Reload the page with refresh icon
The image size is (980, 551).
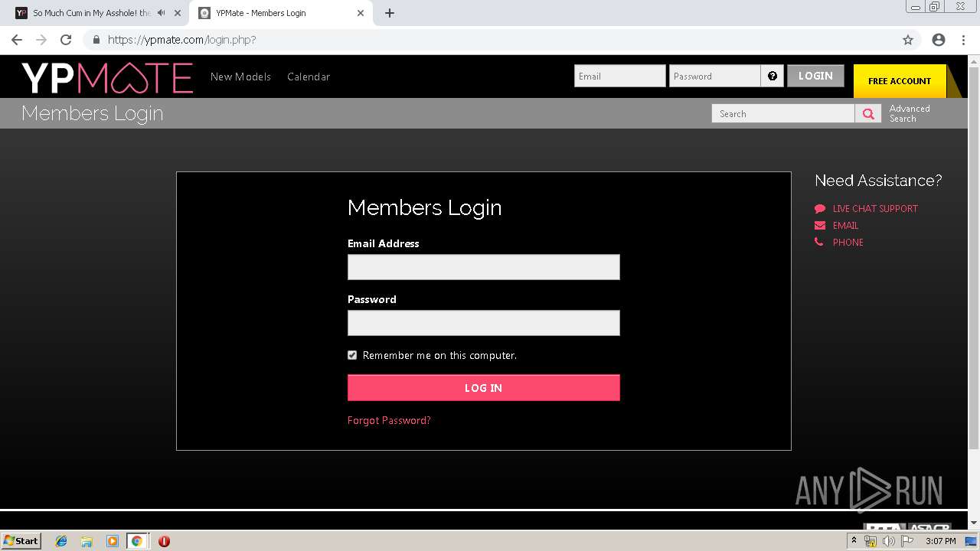pyautogui.click(x=66, y=40)
